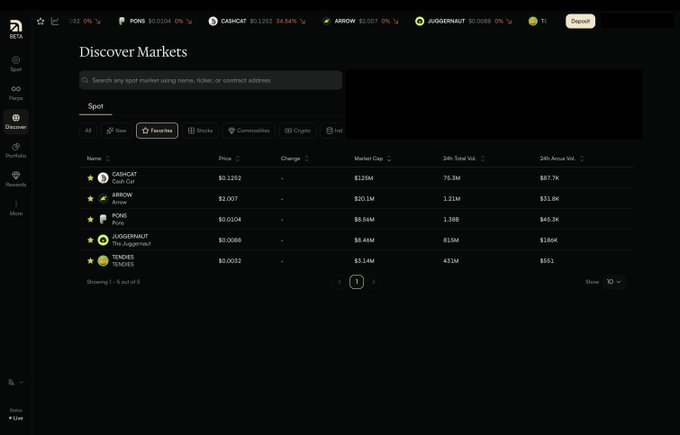
Task: Open the Portfolio section in sidebar
Action: coord(16,150)
